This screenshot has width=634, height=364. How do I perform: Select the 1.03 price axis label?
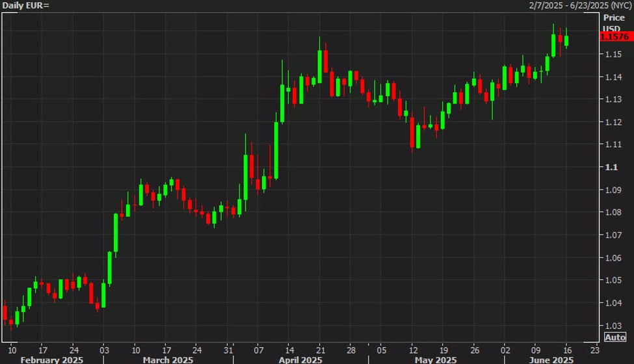[x=613, y=326]
